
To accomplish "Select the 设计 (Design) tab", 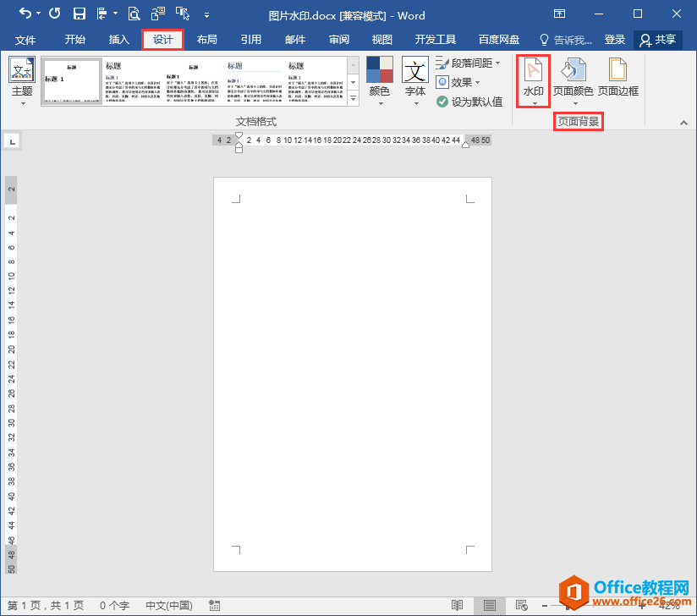I will [162, 40].
